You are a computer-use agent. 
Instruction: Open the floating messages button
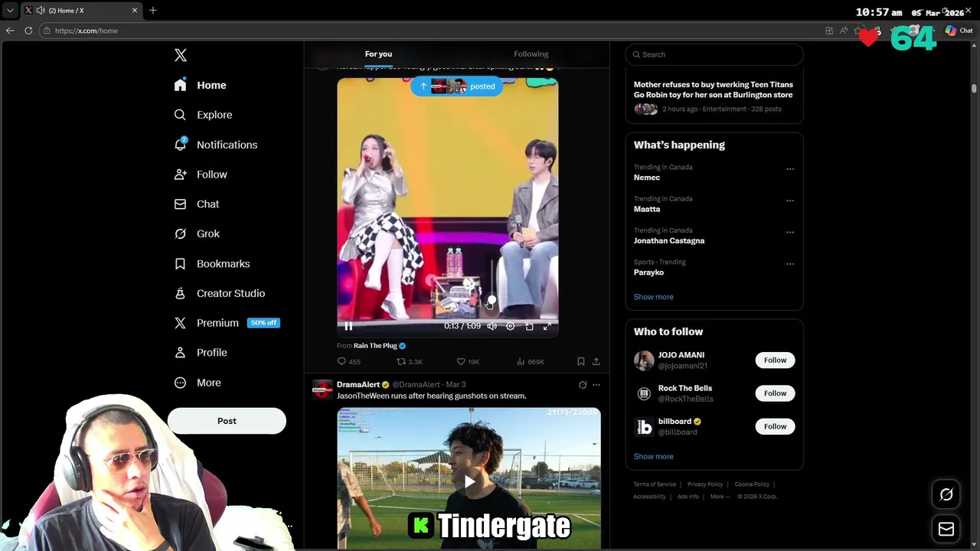(946, 529)
